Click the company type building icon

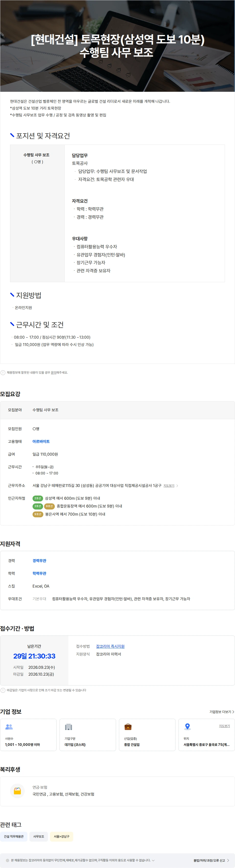(69, 727)
